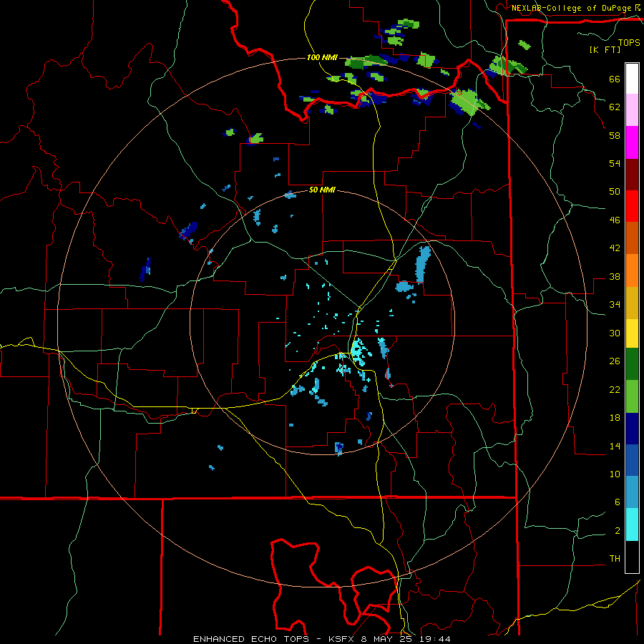644x644 pixels.
Task: Click the '50' legend value
Action: click(x=615, y=191)
